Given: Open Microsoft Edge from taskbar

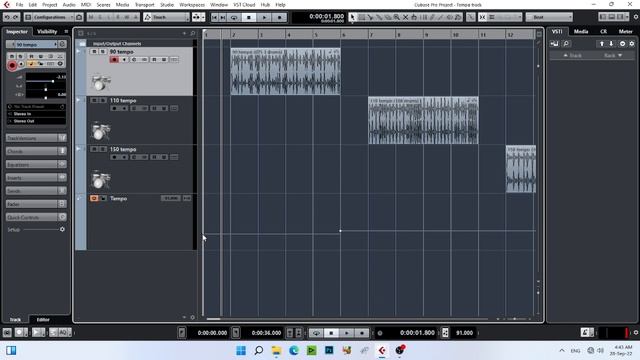Looking at the screenshot, I should tap(294, 350).
